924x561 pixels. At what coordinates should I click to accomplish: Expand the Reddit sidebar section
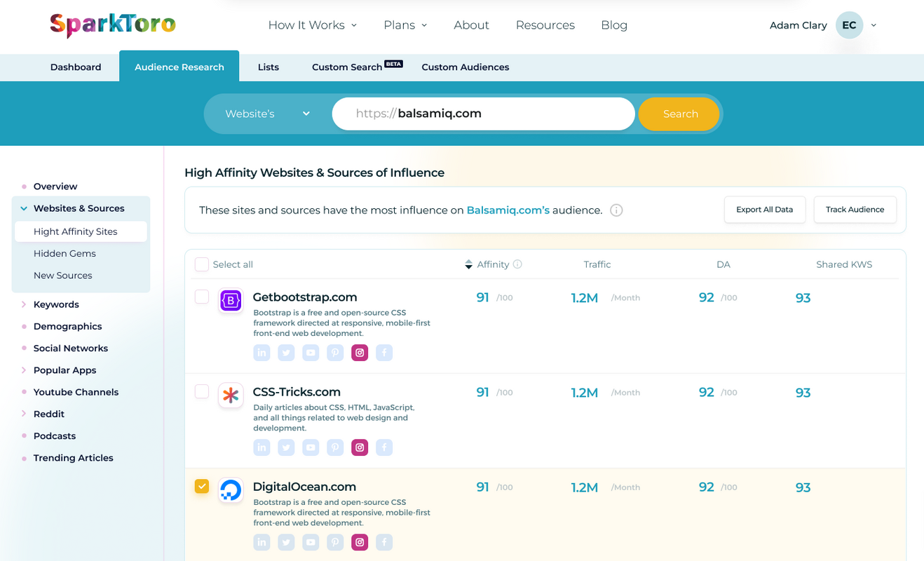[24, 414]
